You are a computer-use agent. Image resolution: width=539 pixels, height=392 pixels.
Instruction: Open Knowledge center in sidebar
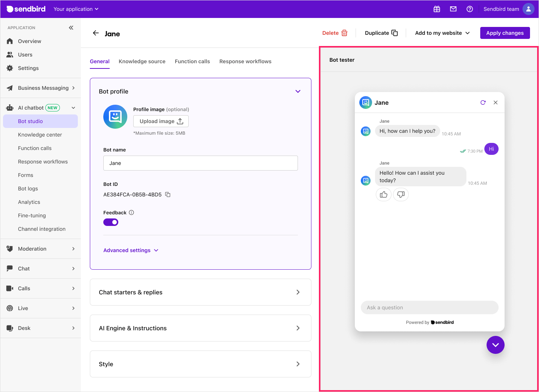click(40, 135)
